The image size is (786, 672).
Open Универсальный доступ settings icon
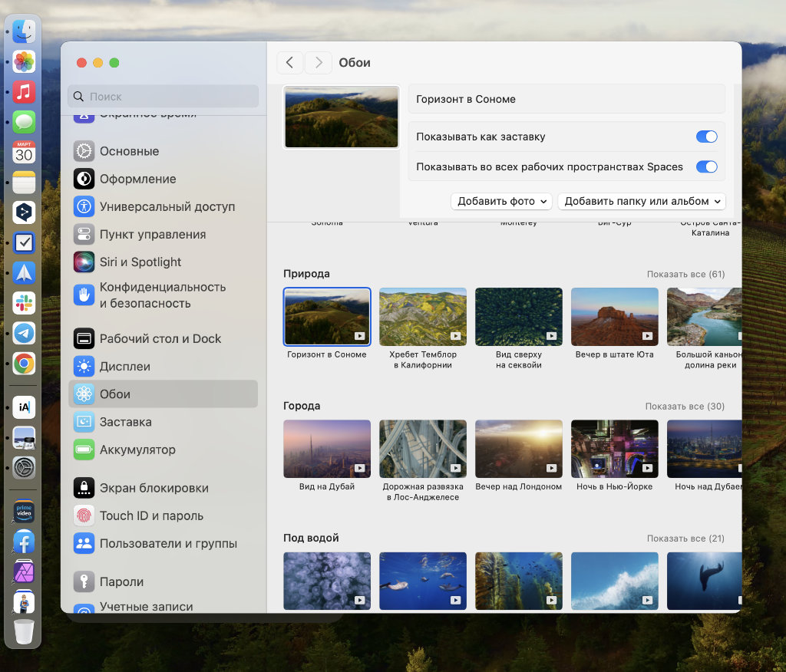(84, 207)
